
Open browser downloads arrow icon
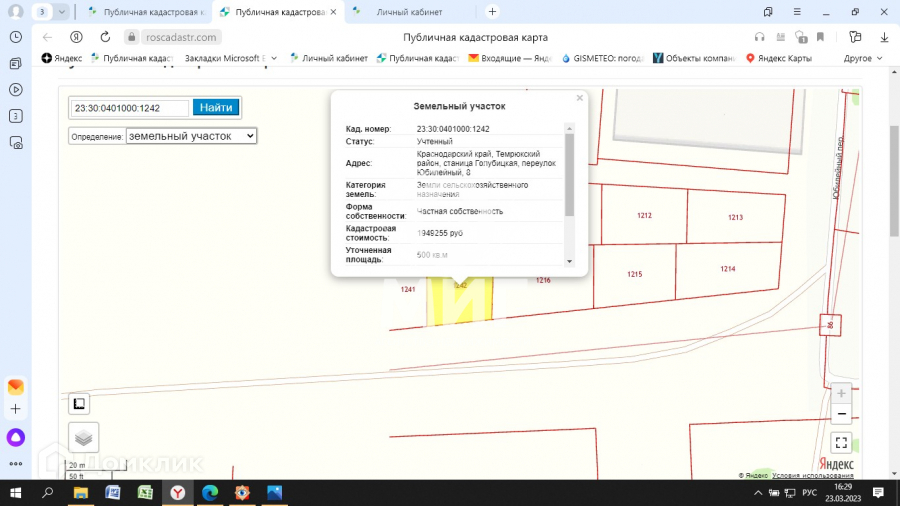point(885,37)
